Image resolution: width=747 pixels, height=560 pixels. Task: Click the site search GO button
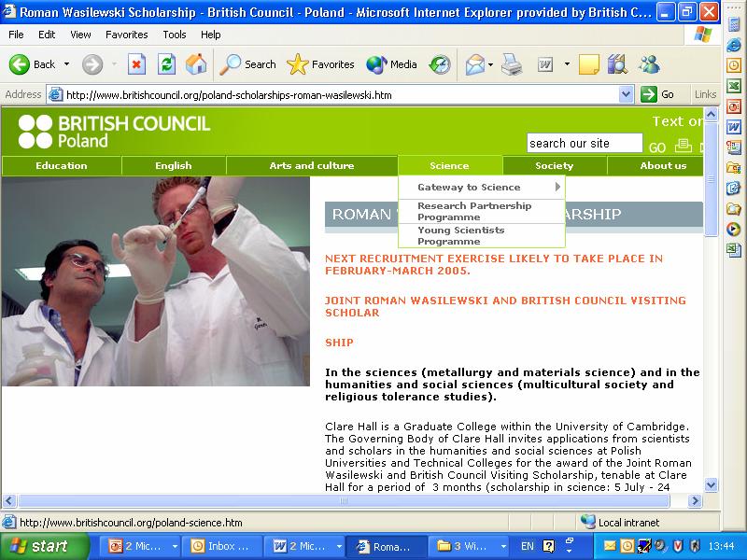pyautogui.click(x=657, y=147)
